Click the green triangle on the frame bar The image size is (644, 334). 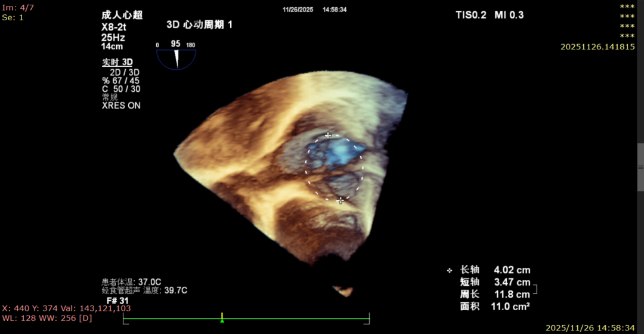(222, 321)
